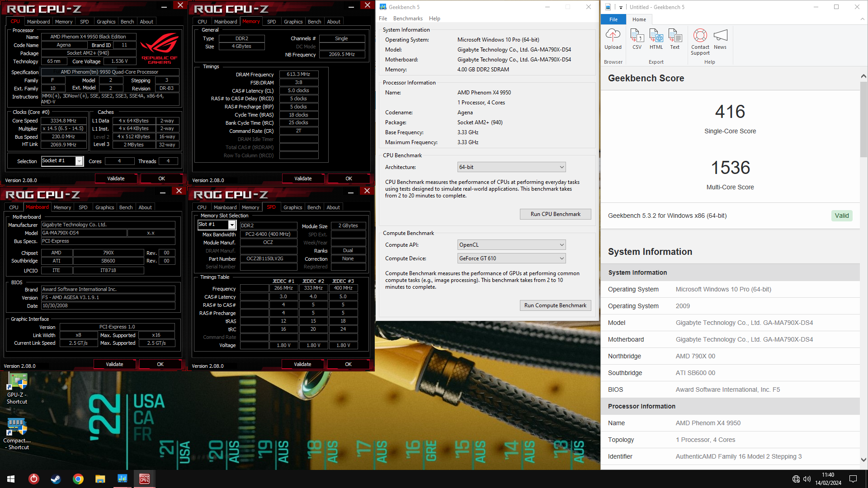Open the Compact desktop shortcut icon
Viewport: 868px width, 488px height.
pos(17,434)
